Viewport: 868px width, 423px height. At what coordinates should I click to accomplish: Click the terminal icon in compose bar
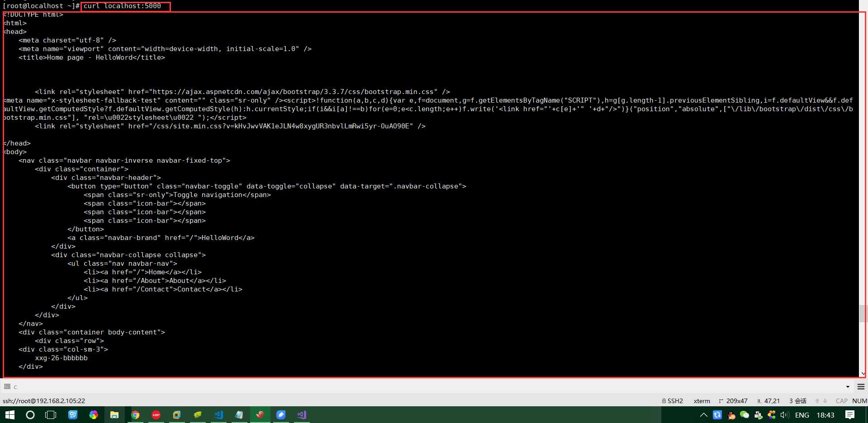click(7, 386)
